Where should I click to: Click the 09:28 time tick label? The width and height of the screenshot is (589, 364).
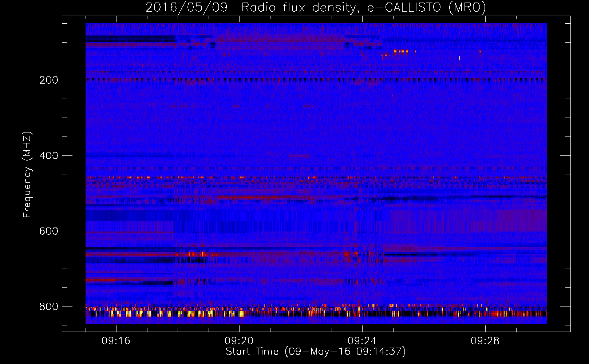[485, 341]
